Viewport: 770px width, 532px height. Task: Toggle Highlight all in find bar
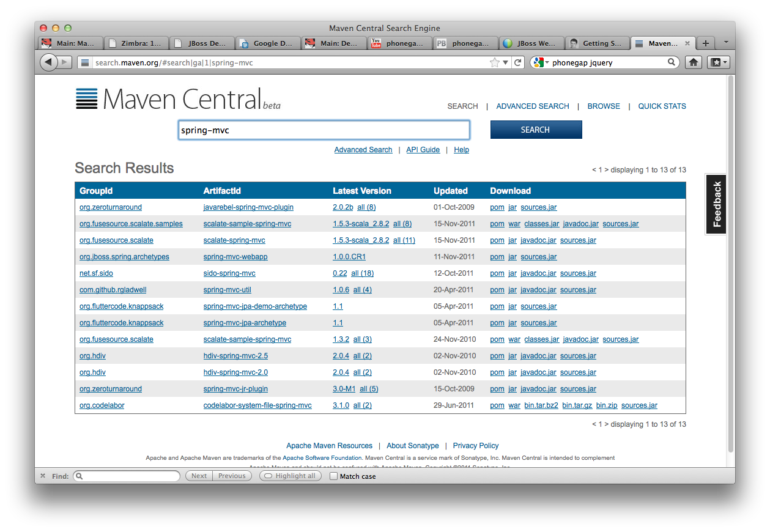[x=291, y=476]
